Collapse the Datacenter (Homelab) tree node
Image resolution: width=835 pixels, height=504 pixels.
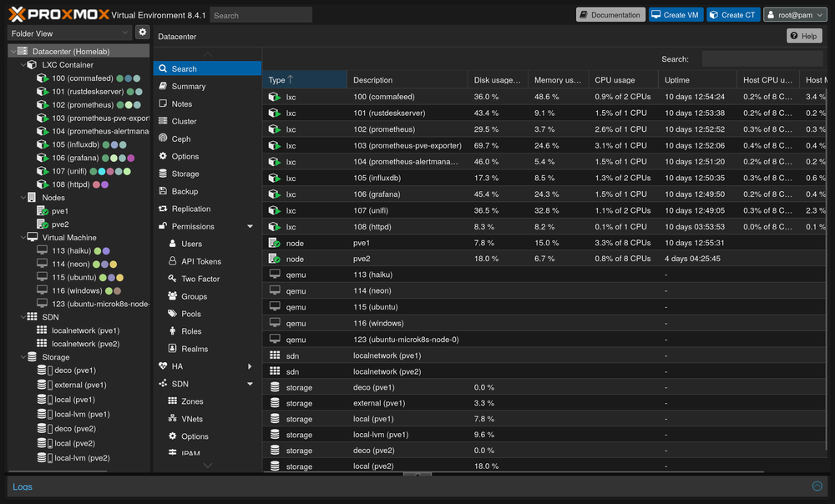click(x=13, y=52)
